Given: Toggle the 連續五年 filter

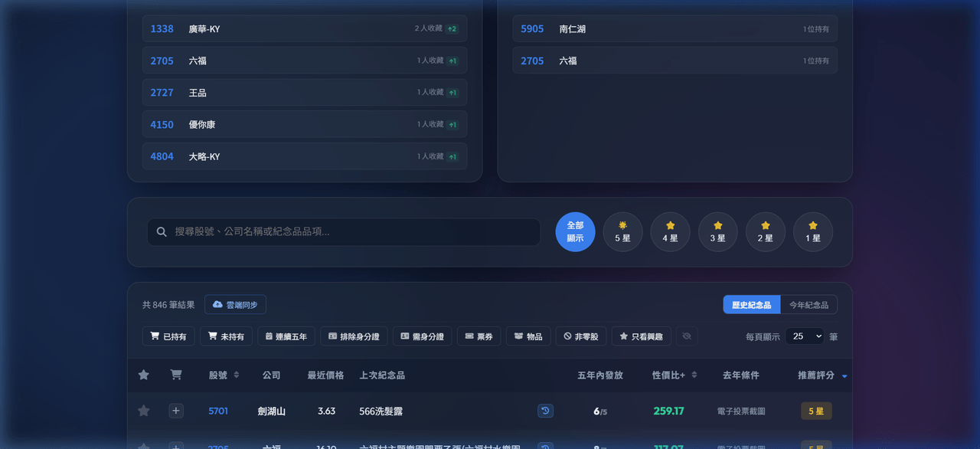Looking at the screenshot, I should pyautogui.click(x=286, y=336).
